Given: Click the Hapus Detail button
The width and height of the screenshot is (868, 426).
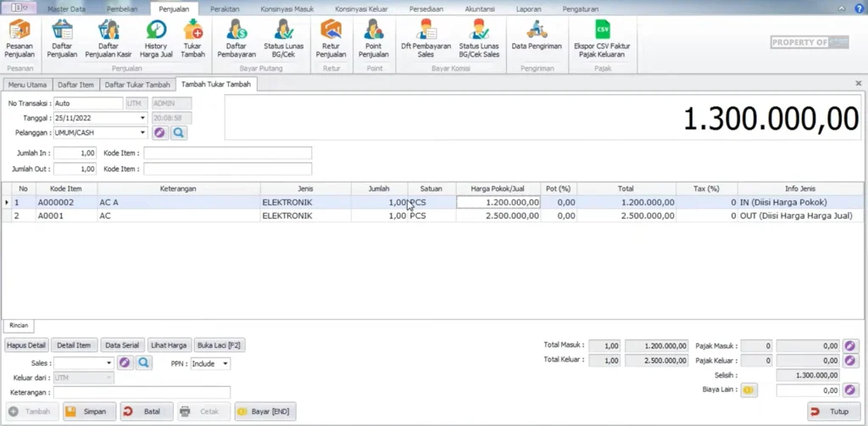Looking at the screenshot, I should 26,345.
